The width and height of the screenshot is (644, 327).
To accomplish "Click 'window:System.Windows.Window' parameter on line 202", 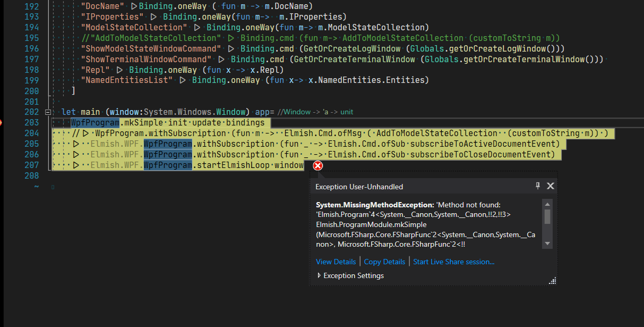I will point(178,112).
